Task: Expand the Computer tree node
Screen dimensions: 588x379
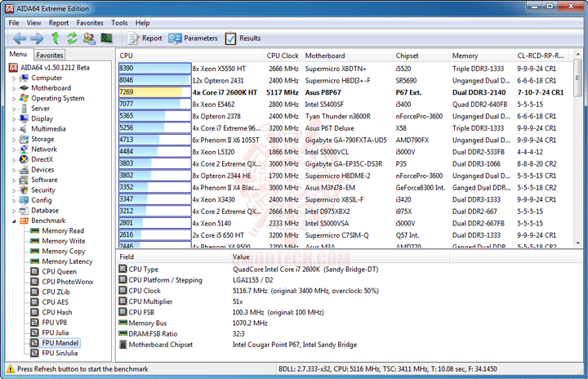Action: pos(14,78)
